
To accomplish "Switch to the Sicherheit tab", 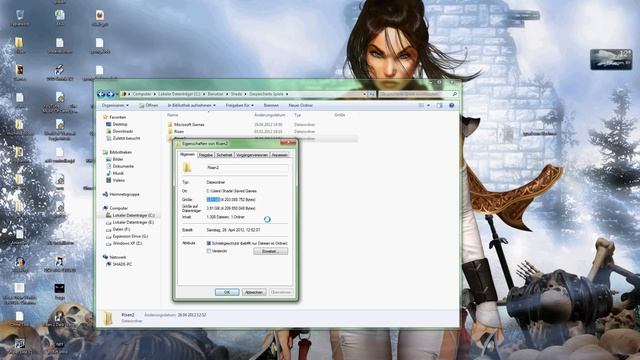I will (224, 155).
